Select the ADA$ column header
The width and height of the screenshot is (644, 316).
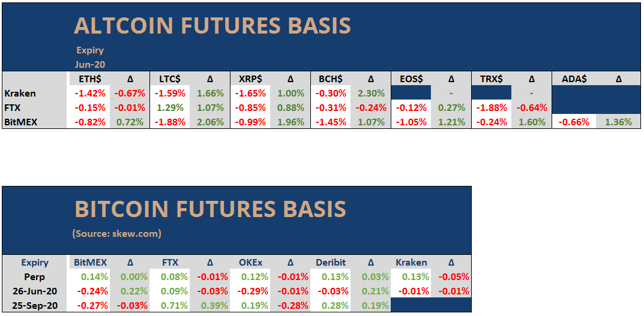pyautogui.click(x=573, y=79)
